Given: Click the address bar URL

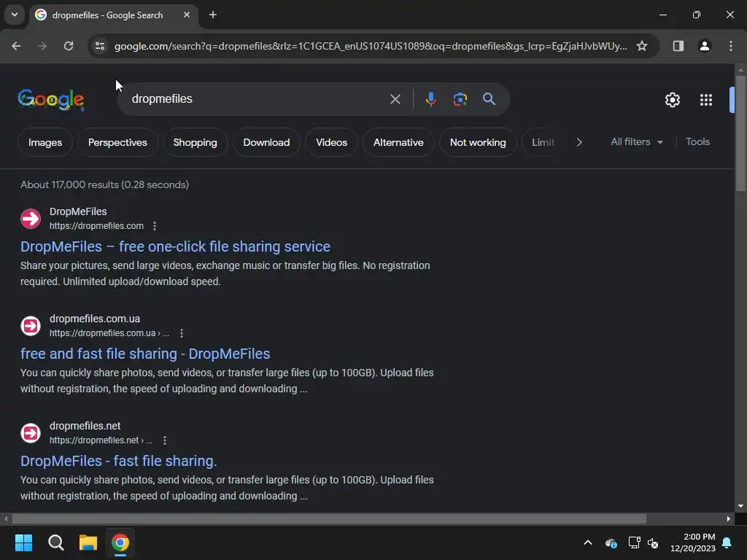Looking at the screenshot, I should [x=371, y=46].
